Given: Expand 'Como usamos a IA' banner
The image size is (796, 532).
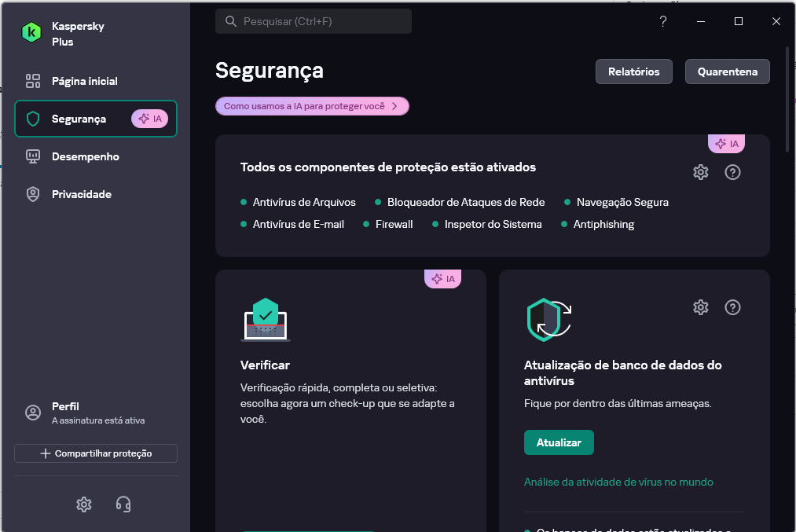Looking at the screenshot, I should tap(312, 106).
